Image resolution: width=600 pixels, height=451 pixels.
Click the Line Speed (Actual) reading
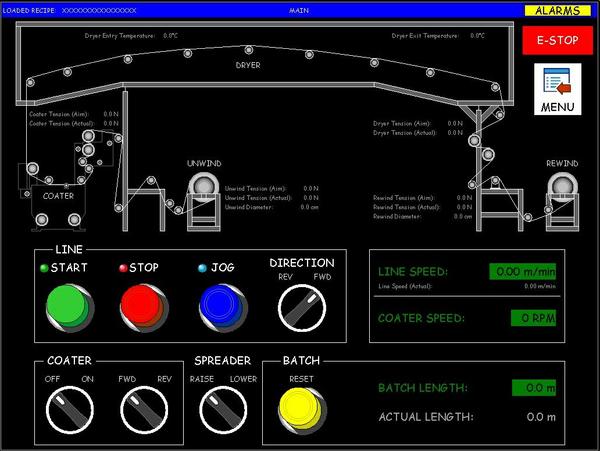(540, 286)
